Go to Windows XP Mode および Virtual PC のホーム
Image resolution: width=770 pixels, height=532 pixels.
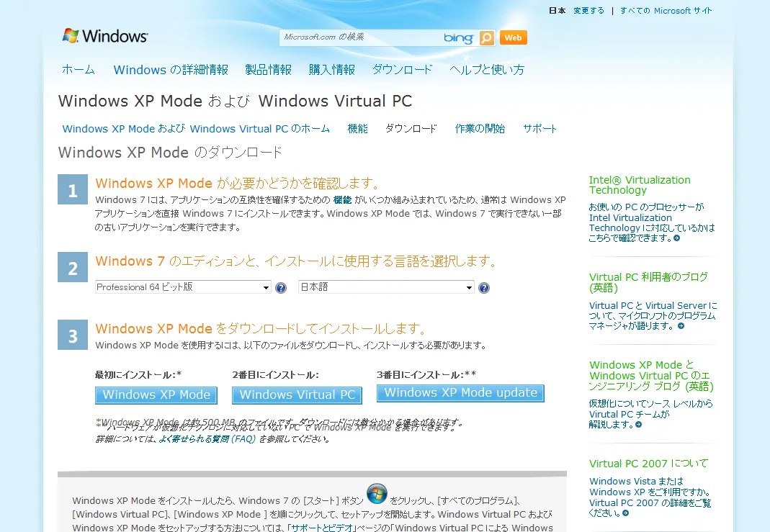(x=196, y=129)
